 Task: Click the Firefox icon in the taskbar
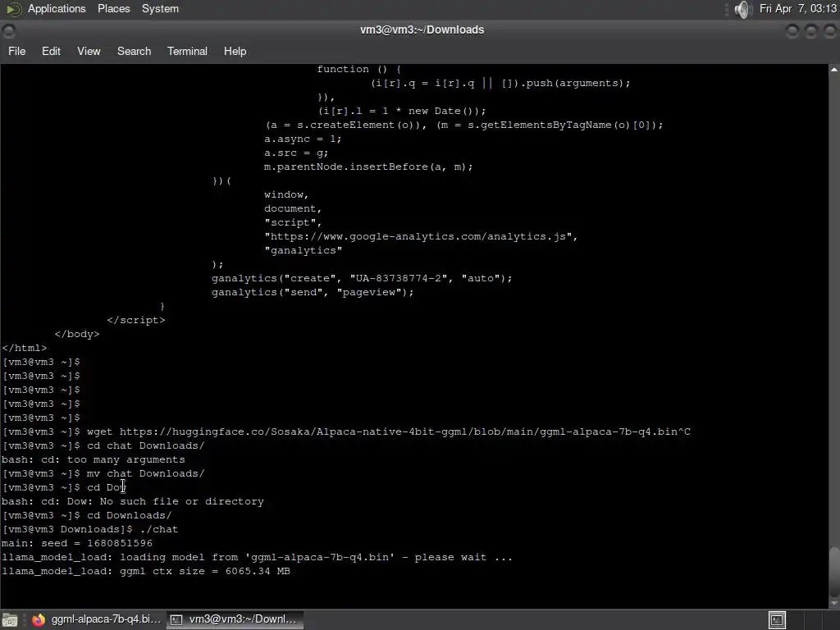coord(39,620)
